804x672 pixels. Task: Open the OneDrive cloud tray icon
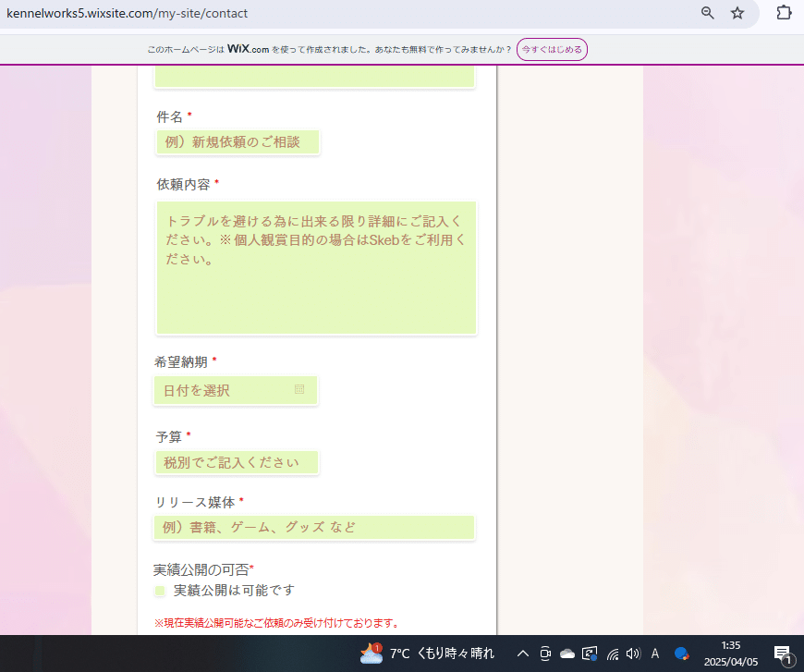click(567, 654)
